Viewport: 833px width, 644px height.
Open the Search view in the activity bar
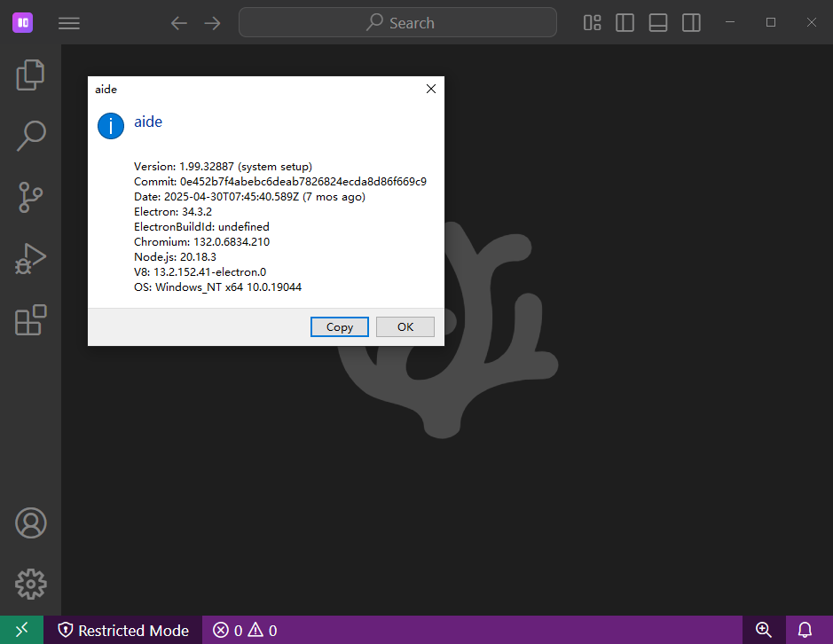[30, 136]
